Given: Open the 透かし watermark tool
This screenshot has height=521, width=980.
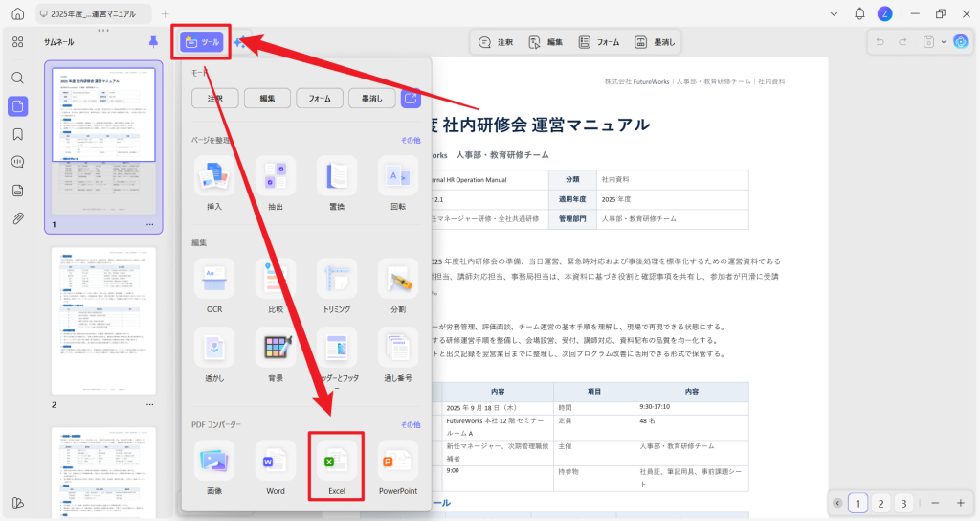Looking at the screenshot, I should [214, 355].
